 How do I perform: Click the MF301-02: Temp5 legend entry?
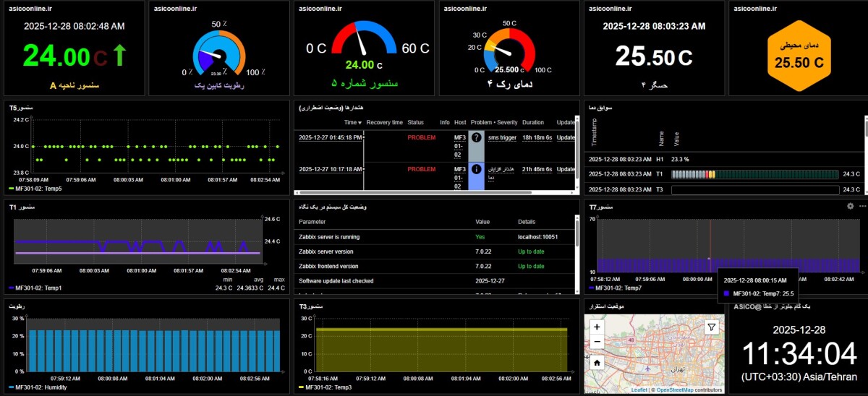click(36, 188)
